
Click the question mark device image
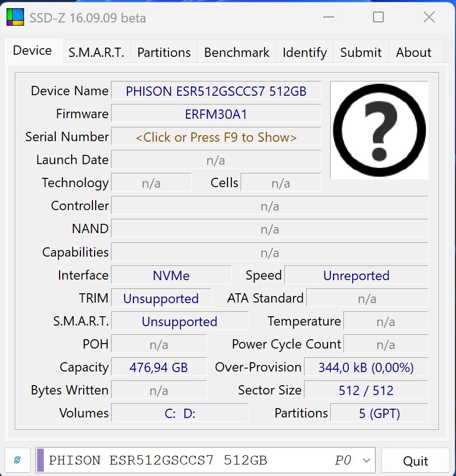click(x=379, y=130)
